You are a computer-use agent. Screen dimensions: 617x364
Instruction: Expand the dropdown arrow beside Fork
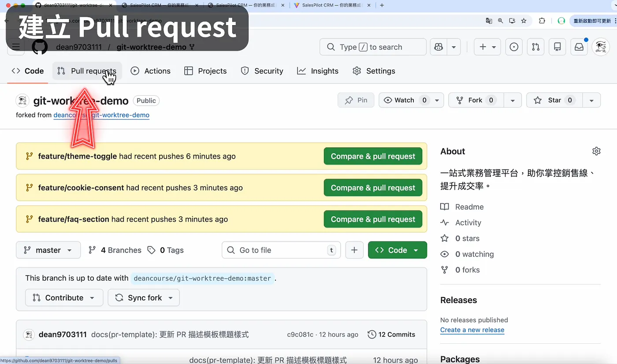513,100
